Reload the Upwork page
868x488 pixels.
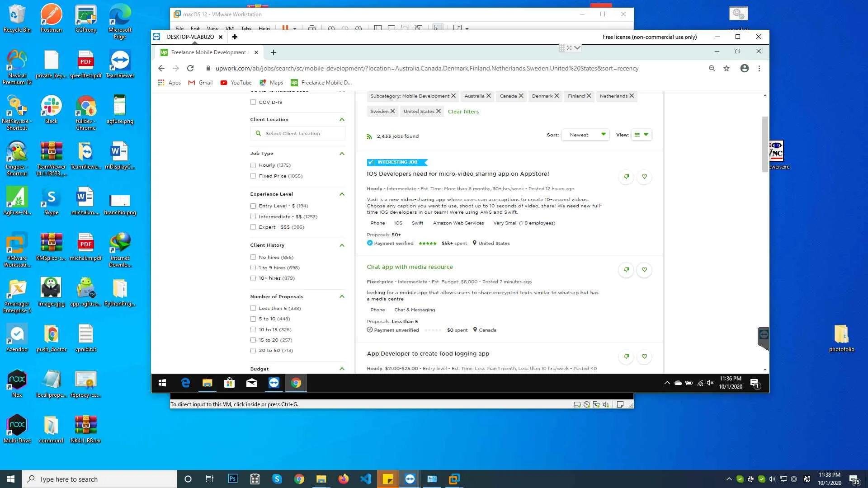[x=190, y=68]
